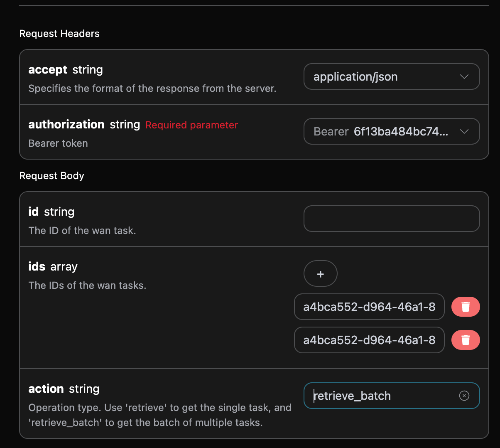
Task: Focus the empty id input field
Action: click(391, 219)
